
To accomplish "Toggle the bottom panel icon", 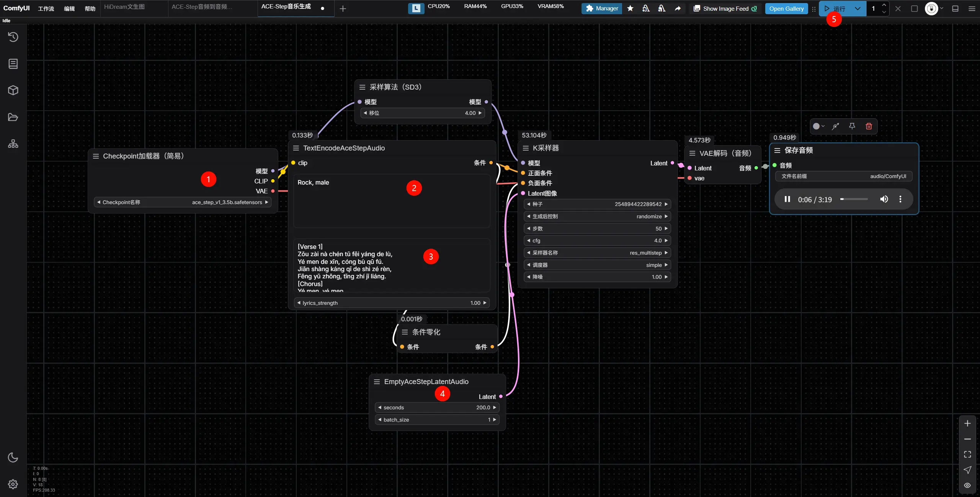I will (955, 8).
